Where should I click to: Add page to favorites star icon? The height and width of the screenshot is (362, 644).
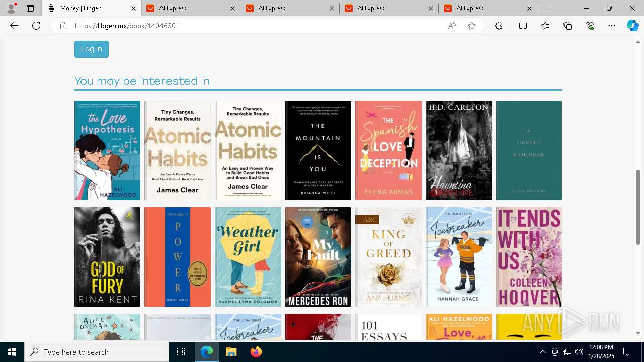tap(472, 26)
